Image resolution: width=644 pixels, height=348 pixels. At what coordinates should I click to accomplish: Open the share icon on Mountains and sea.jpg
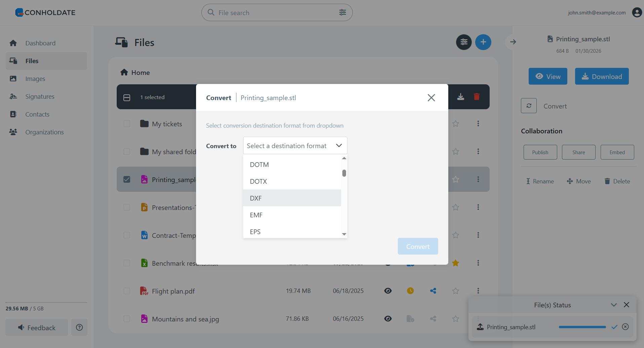(433, 318)
